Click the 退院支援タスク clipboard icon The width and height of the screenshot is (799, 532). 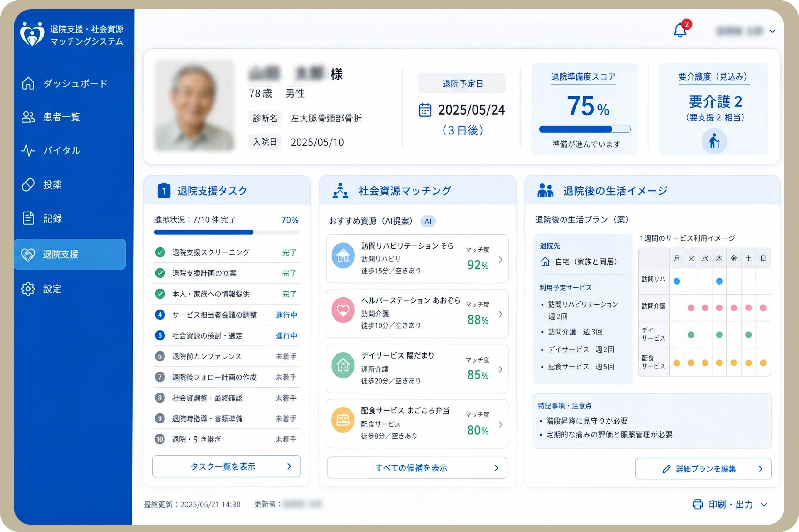coord(164,190)
